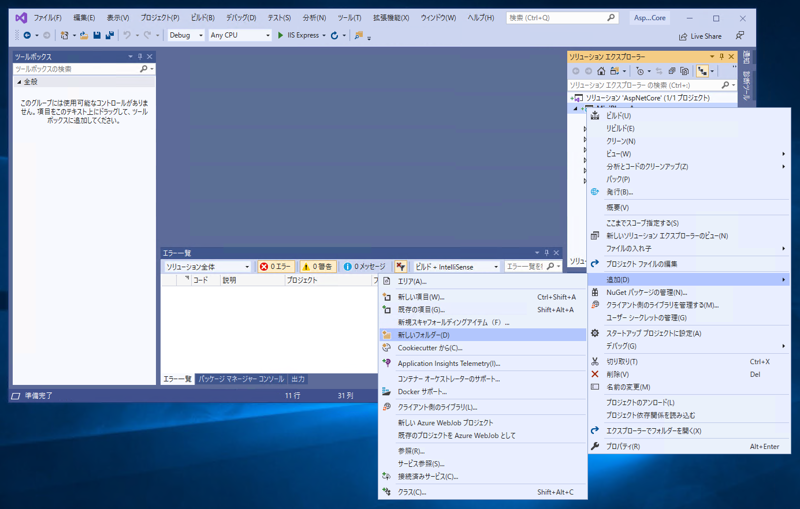The width and height of the screenshot is (800, 509).
Task: Select the ソリューション 'AspNetCore' tree node
Action: click(x=647, y=97)
